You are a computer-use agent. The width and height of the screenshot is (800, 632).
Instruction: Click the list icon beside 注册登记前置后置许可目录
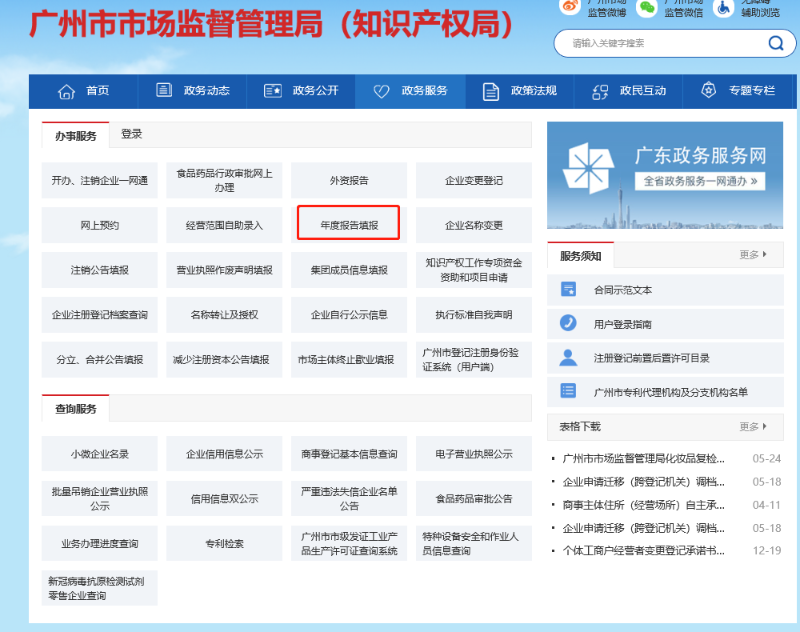coord(567,356)
